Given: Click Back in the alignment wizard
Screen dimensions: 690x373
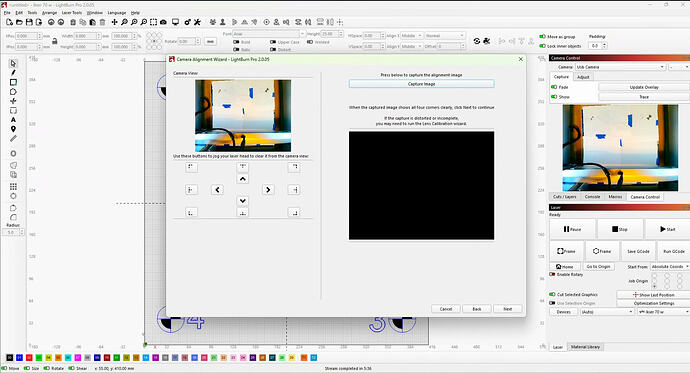Looking at the screenshot, I should coord(477,309).
